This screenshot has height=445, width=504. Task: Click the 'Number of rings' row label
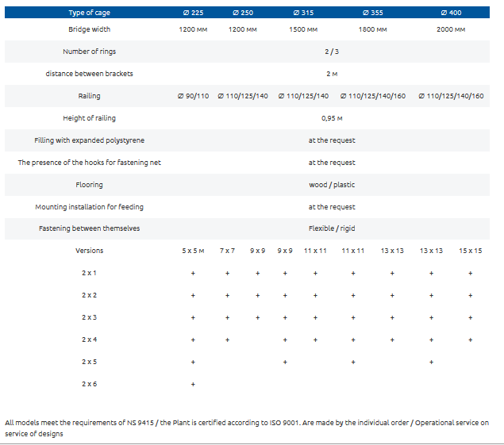(89, 52)
